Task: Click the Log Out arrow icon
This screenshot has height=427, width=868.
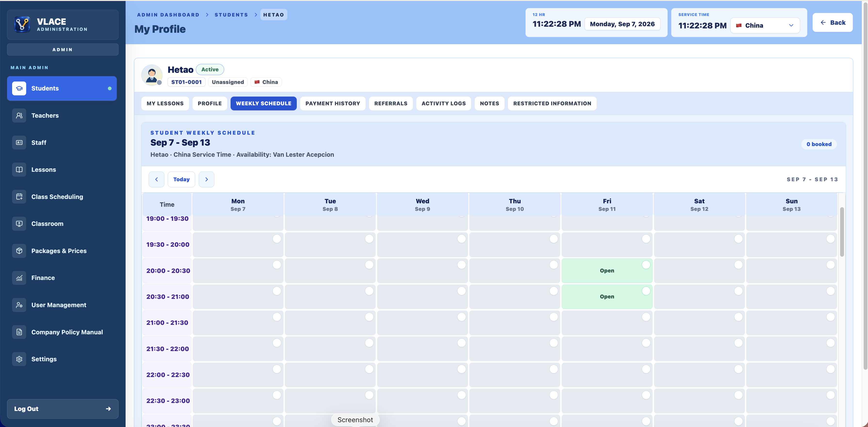Action: [x=108, y=409]
